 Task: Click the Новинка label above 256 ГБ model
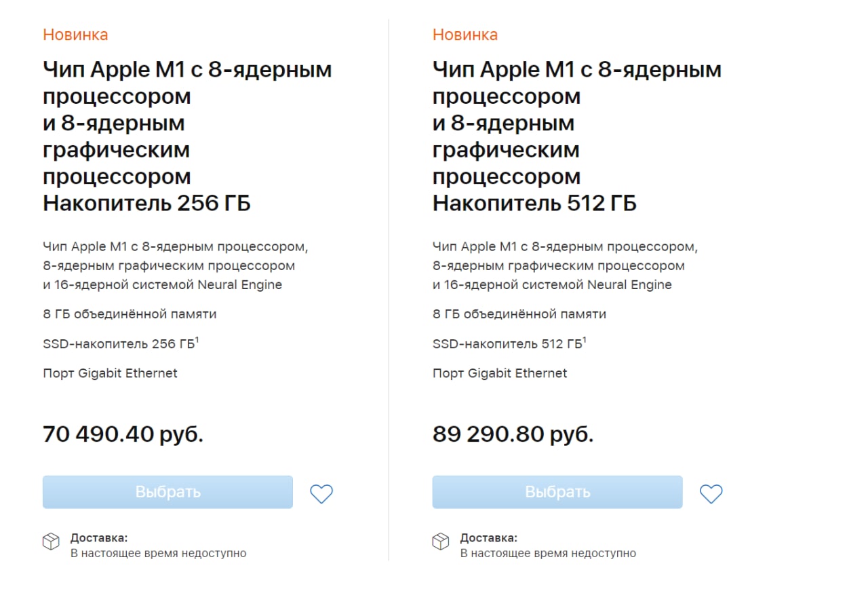click(75, 35)
